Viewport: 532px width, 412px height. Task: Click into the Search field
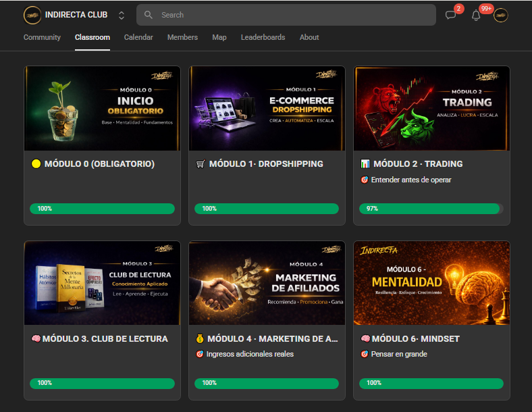(x=286, y=15)
